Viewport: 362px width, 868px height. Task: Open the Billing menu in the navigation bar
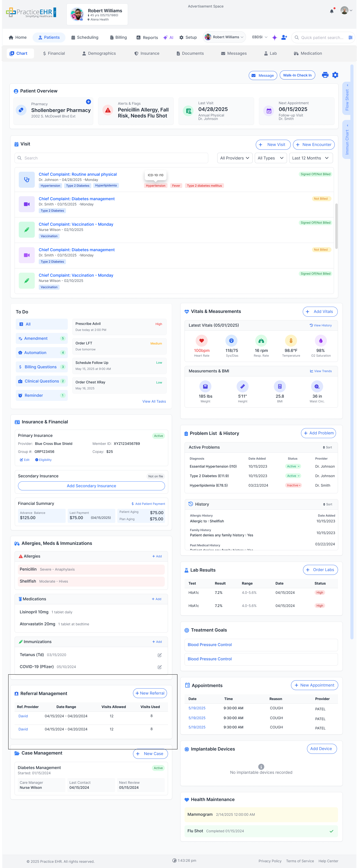click(x=118, y=37)
